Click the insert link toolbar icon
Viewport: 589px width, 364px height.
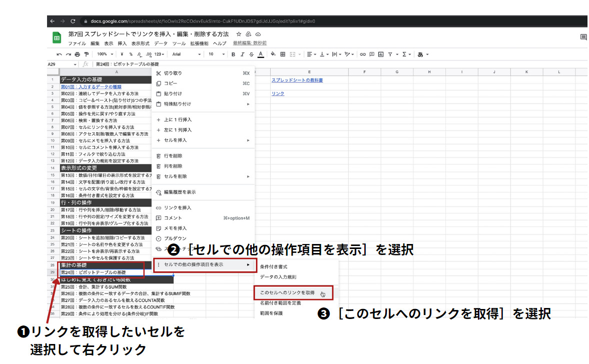click(x=363, y=54)
